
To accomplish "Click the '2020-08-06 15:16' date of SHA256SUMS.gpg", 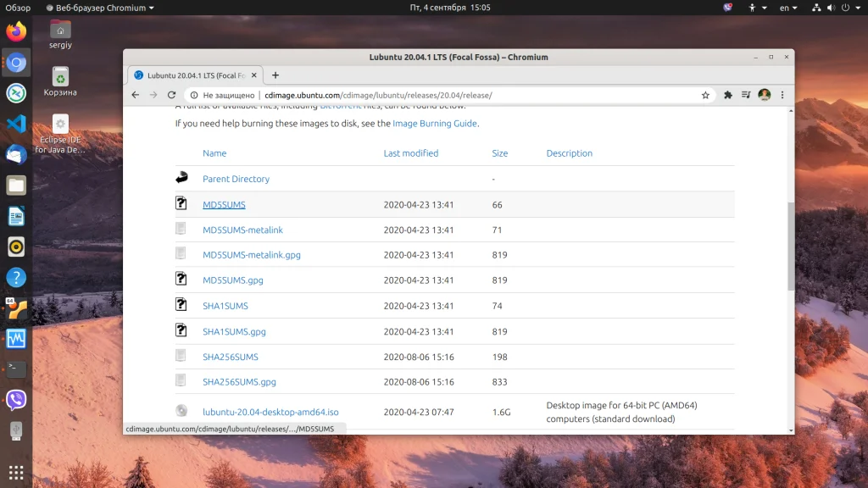I will 419,382.
